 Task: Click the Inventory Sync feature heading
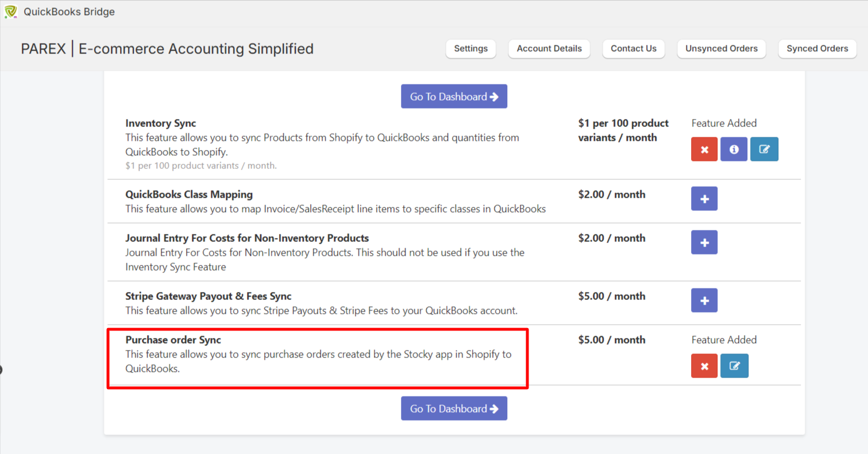(160, 123)
